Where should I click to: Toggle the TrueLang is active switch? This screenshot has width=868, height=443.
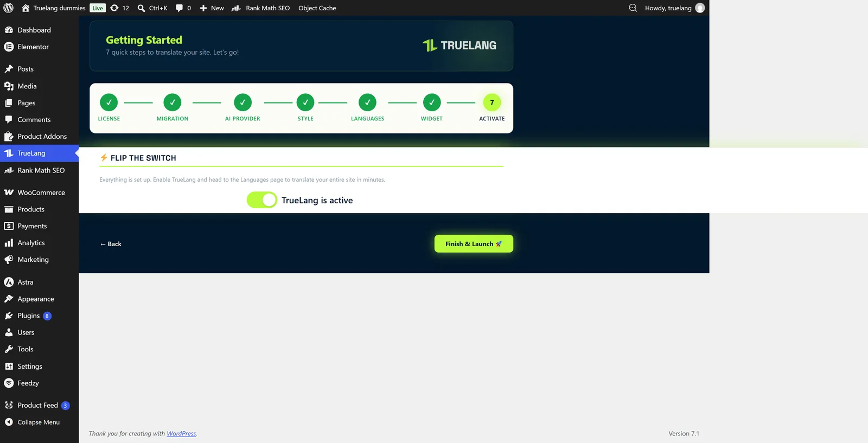coord(262,200)
